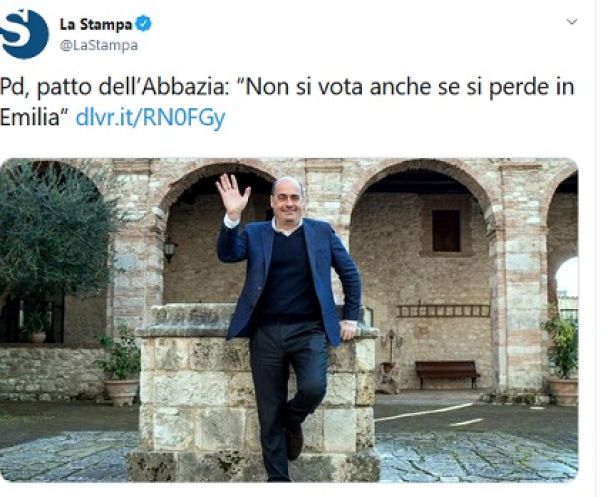Screen dimensions: 610x497
Task: Click the wall-mounted wooden rack
Action: pyautogui.click(x=443, y=311)
